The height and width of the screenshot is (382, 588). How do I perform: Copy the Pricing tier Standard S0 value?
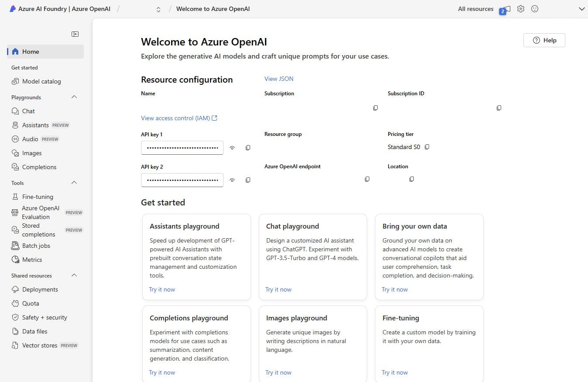(x=427, y=147)
